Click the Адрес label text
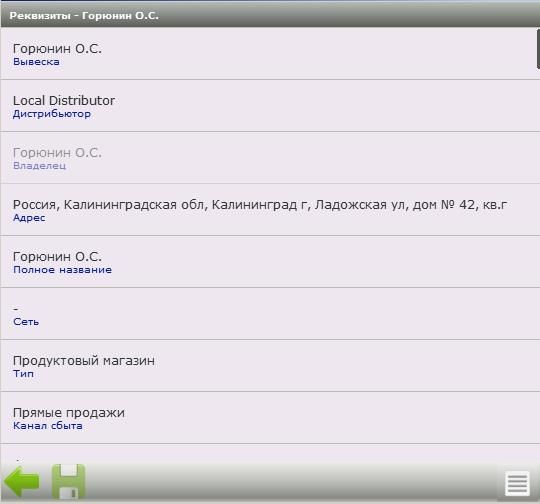 [29, 218]
